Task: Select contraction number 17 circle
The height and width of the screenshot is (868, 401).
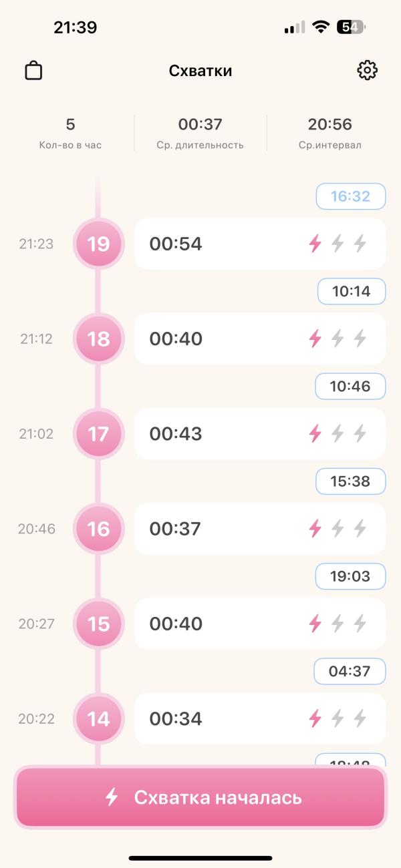Action: (98, 434)
